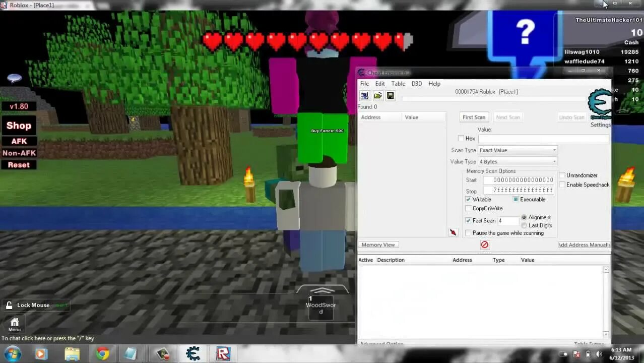
Task: Click the save floppy disk icon
Action: tap(391, 96)
